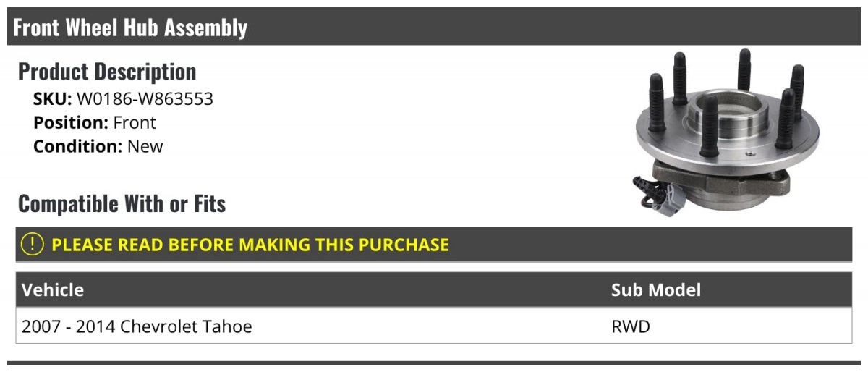This screenshot has width=868, height=372.
Task: Click the "Position:" label
Action: point(71,123)
